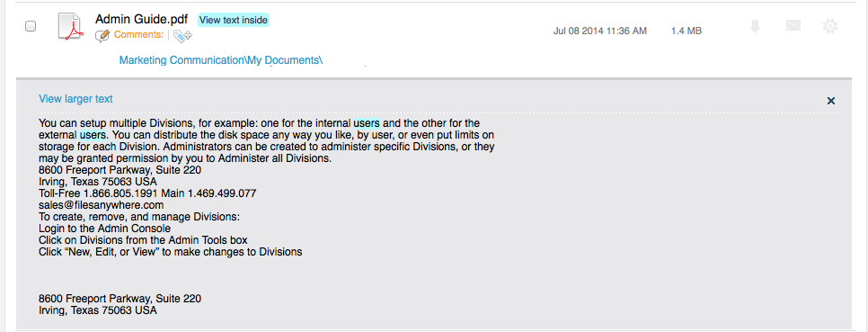Image resolution: width=868 pixels, height=332 pixels.
Task: Email the file via envelope icon
Action: pos(793,25)
